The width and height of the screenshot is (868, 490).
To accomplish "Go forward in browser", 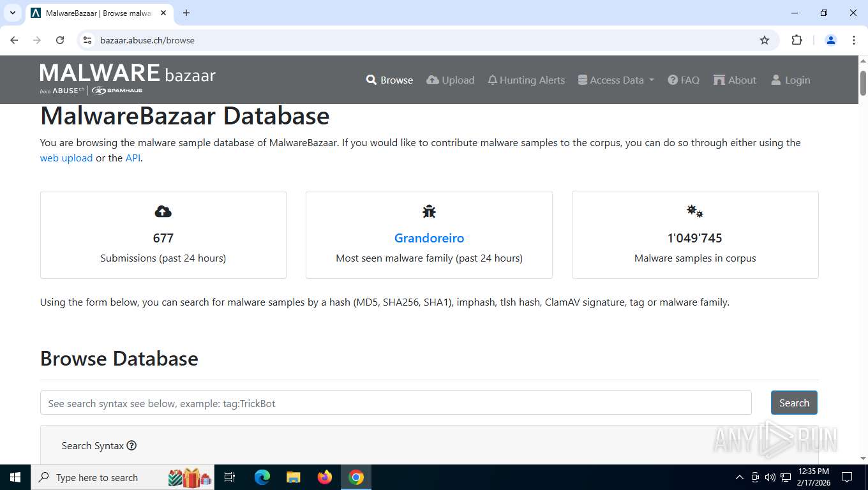I will tap(37, 40).
